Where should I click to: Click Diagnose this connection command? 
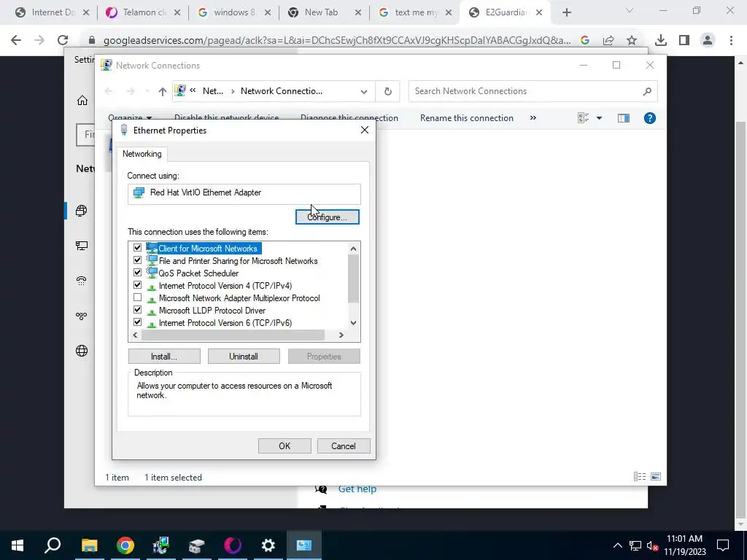point(349,117)
